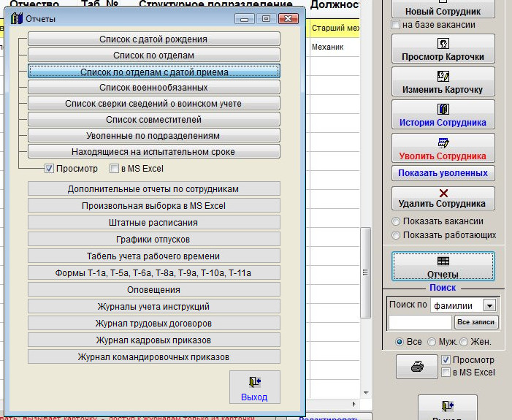This screenshot has height=420, width=512.
Task: Open 'Штатные расписания' section
Action: [154, 222]
